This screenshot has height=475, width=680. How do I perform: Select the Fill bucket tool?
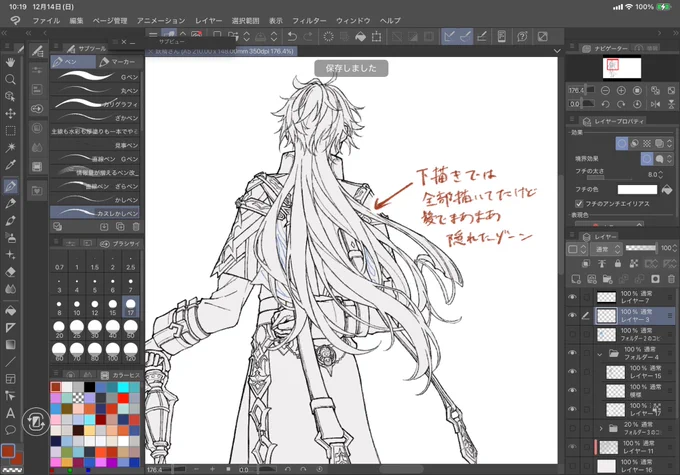[x=10, y=311]
